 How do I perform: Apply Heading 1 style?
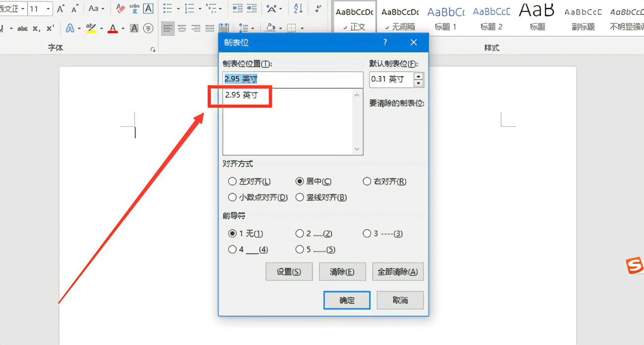[446, 18]
